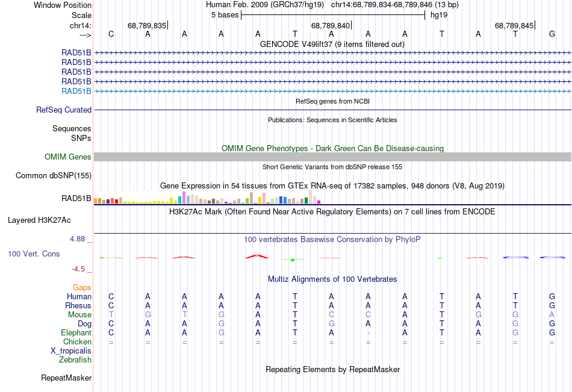This screenshot has width=572, height=392.
Task: Click the hg19 label beside scale bar
Action: [439, 15]
